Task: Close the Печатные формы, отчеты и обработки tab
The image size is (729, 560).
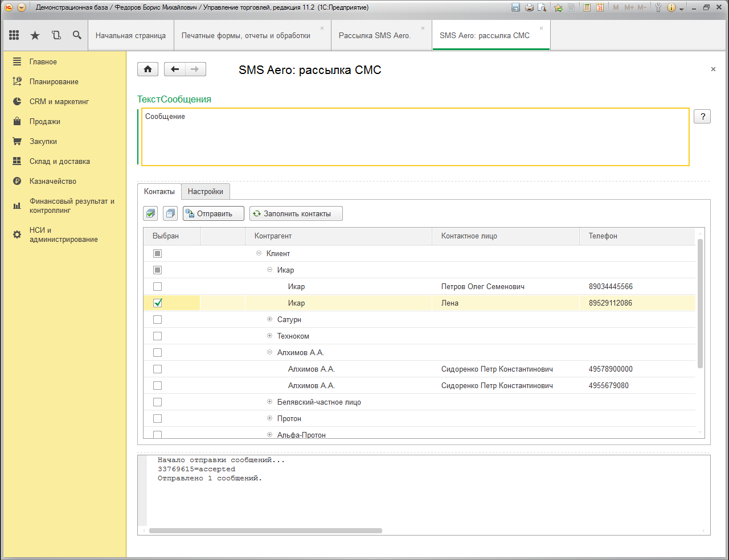Action: [x=322, y=28]
